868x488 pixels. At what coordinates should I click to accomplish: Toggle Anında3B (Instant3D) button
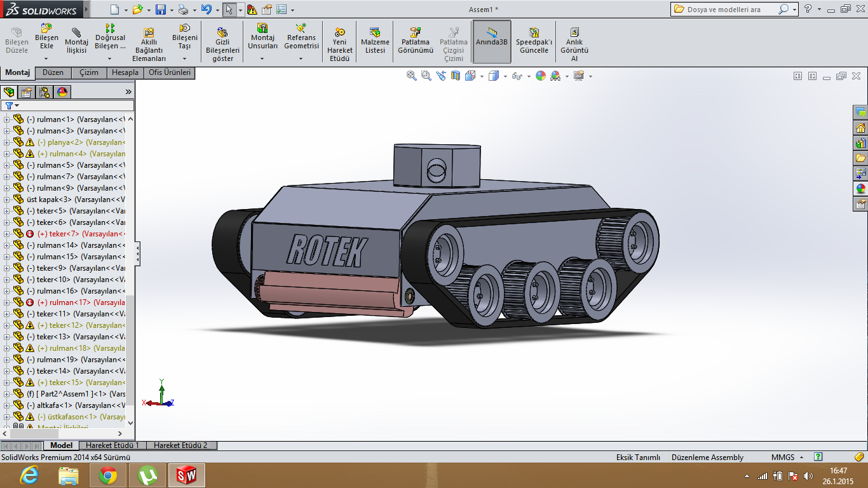[x=492, y=41]
